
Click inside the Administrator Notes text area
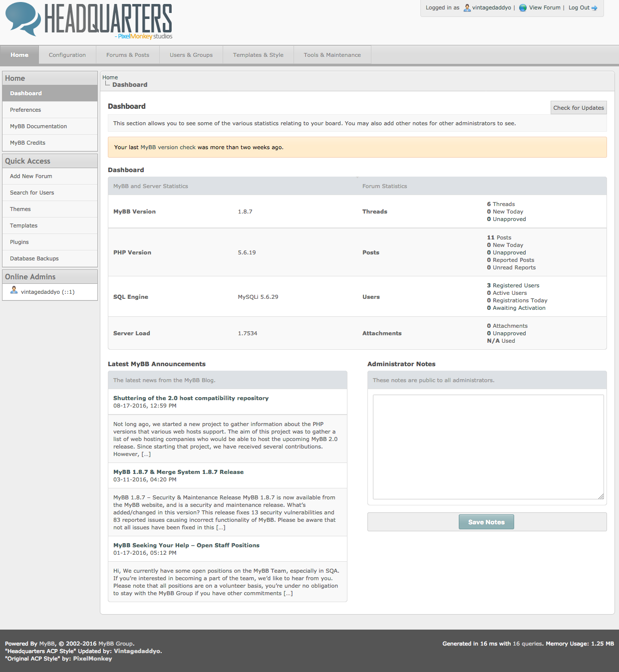pyautogui.click(x=488, y=447)
